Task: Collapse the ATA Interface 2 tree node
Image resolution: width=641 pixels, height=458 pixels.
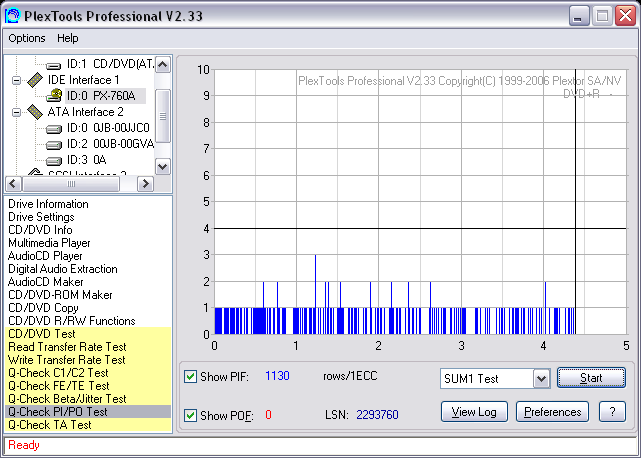Action: pos(16,112)
